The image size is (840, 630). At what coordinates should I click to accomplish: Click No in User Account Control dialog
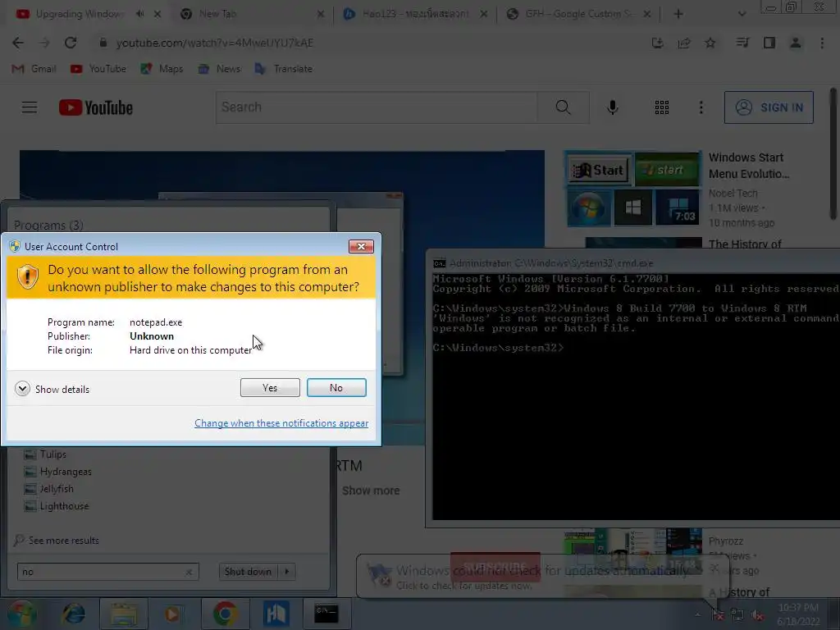pyautogui.click(x=336, y=388)
